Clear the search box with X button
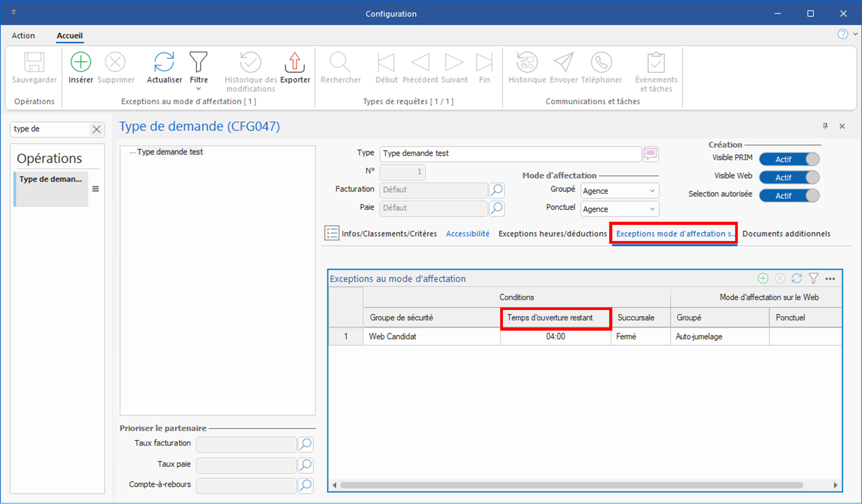Viewport: 862px width, 504px height. [96, 129]
